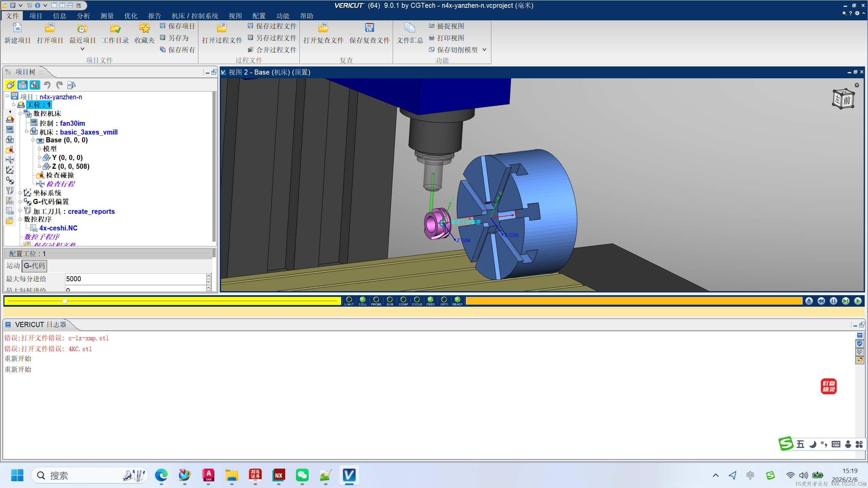868x488 pixels.
Task: Expand the Recent Projects (最近项目) dropdown arrow
Action: point(82,49)
